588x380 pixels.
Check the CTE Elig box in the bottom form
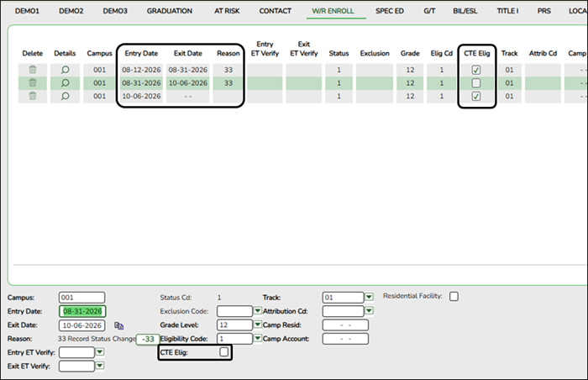tap(224, 352)
